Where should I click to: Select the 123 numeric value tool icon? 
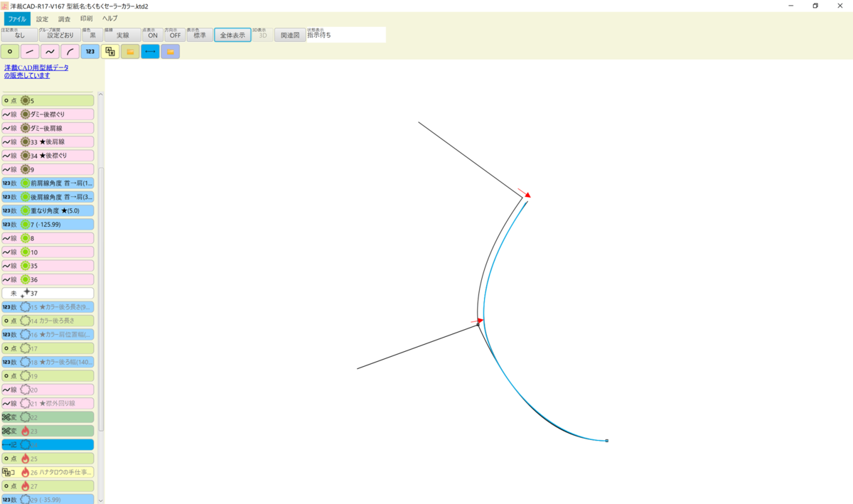point(90,51)
